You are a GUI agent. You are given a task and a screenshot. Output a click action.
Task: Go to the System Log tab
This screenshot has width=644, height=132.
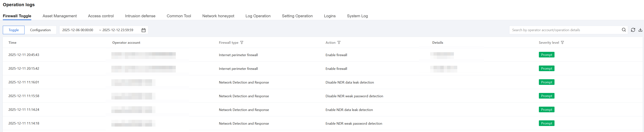[357, 16]
